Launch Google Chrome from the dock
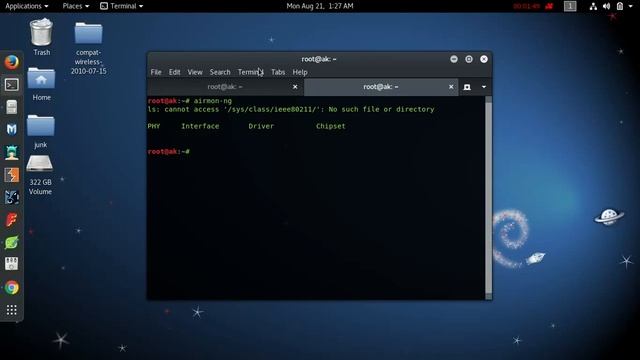The width and height of the screenshot is (640, 360). pyautogui.click(x=11, y=288)
